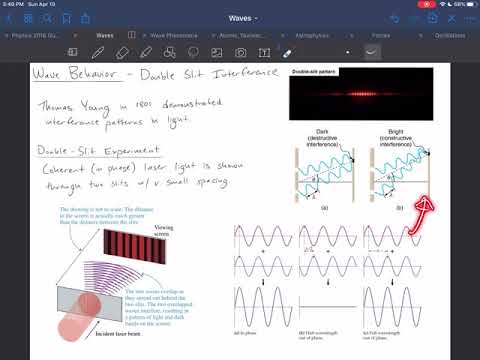Tap the Wi-Fi icon in status bar
This screenshot has height=360, width=480.
442,4
